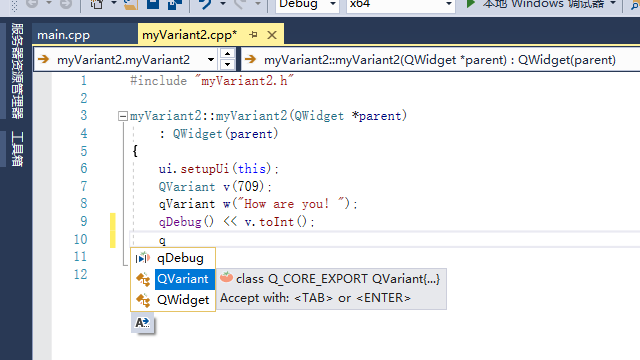Toggle the A-Z filter icon below completion list
Screen dimensions: 640x360
point(142,323)
